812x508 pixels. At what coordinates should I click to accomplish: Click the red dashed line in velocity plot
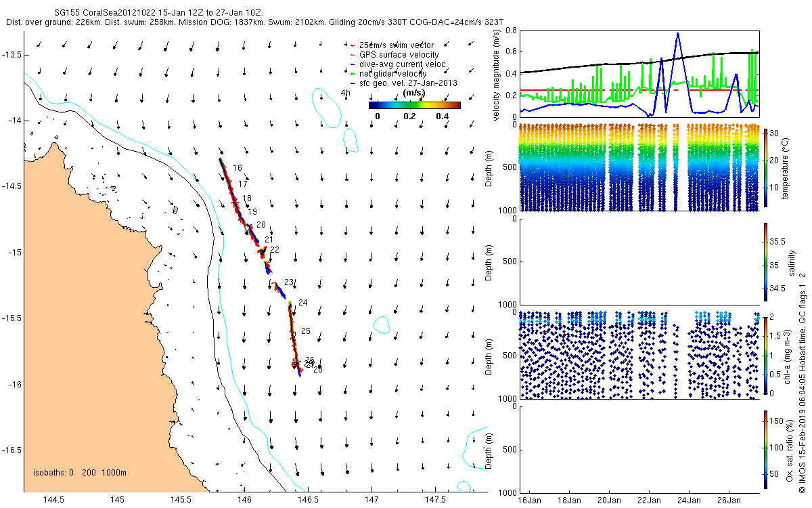pyautogui.click(x=638, y=90)
